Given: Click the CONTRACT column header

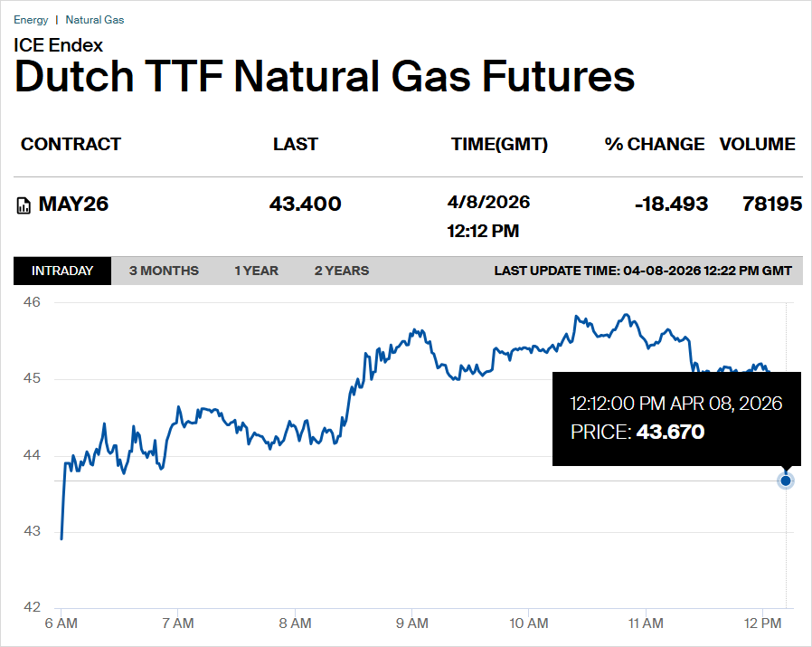Looking at the screenshot, I should click(x=71, y=144).
